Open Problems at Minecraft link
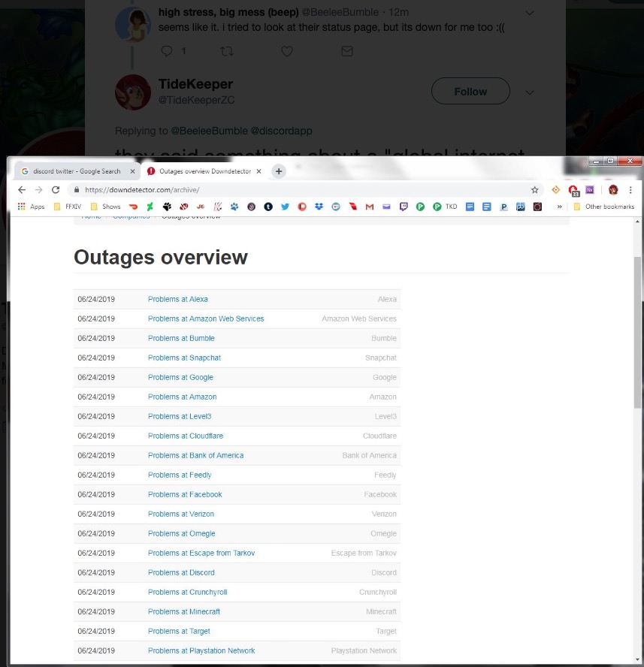Viewport: 644px width, 667px height. (x=184, y=611)
